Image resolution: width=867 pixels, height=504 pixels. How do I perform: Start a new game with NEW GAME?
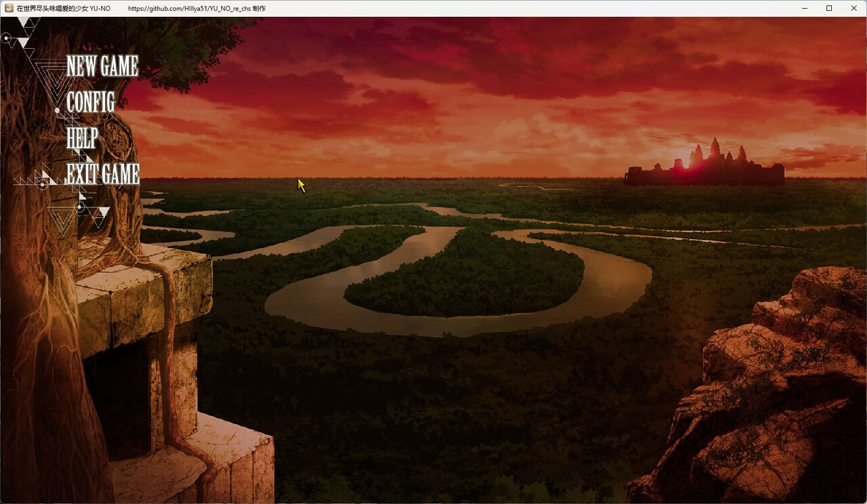[102, 66]
